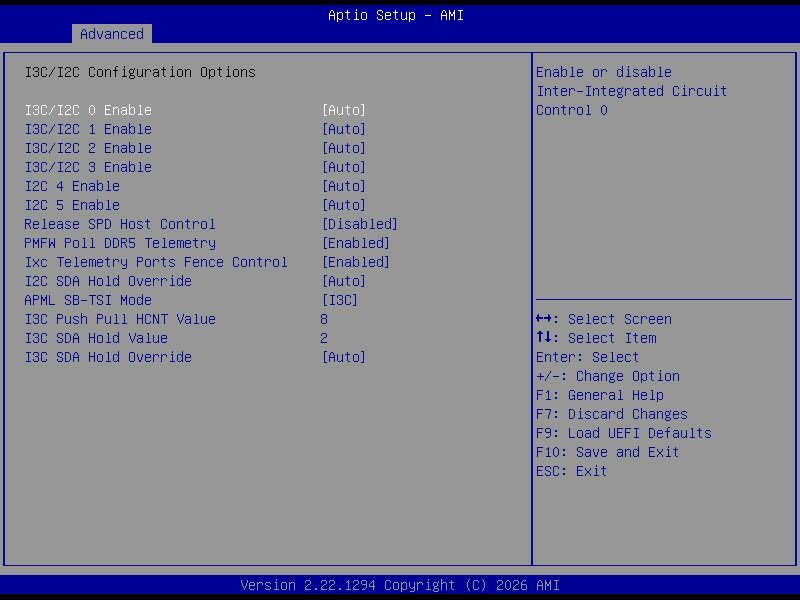This screenshot has width=800, height=600.
Task: Select the Advanced tab
Action: (x=112, y=34)
